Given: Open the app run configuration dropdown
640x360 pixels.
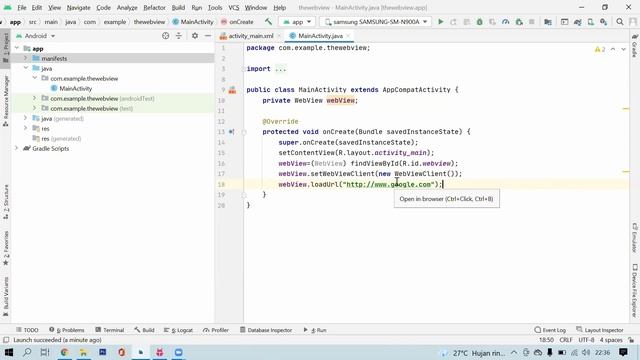Looking at the screenshot, I should pos(298,22).
